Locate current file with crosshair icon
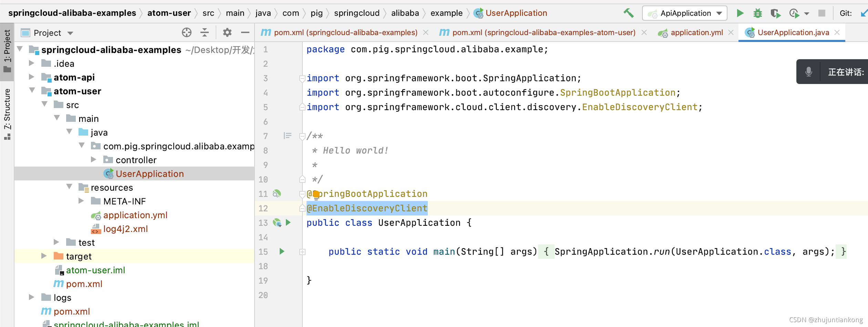Image resolution: width=868 pixels, height=327 pixels. 187,33
